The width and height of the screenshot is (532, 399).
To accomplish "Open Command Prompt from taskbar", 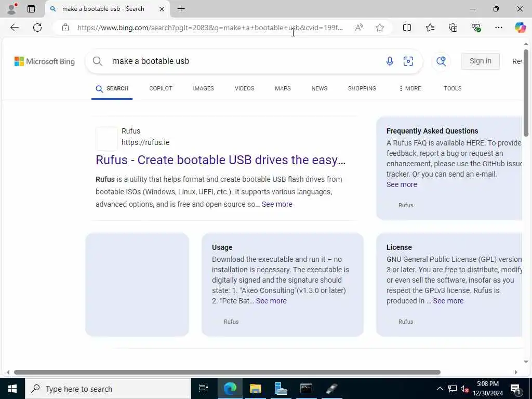I will pyautogui.click(x=306, y=389).
